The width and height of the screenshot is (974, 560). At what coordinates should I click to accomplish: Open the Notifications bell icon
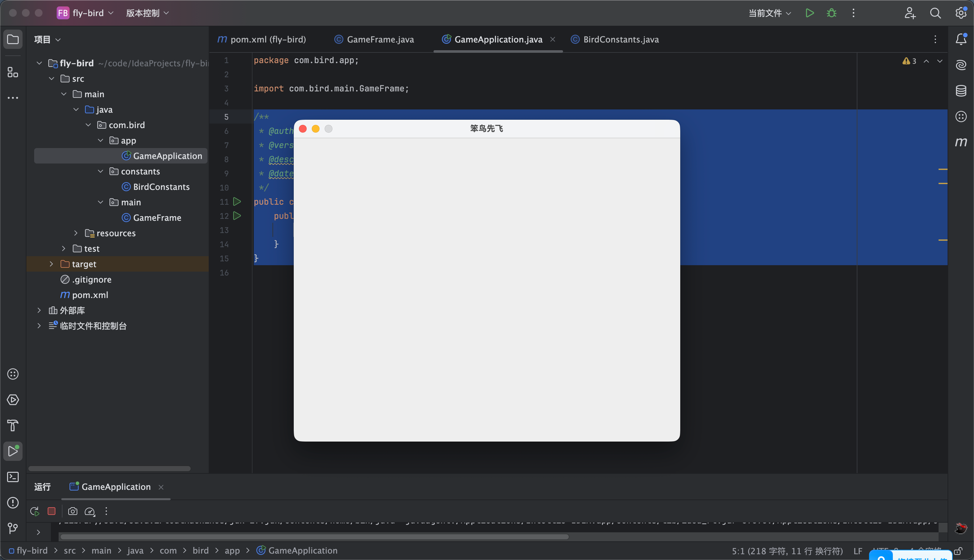pyautogui.click(x=961, y=39)
